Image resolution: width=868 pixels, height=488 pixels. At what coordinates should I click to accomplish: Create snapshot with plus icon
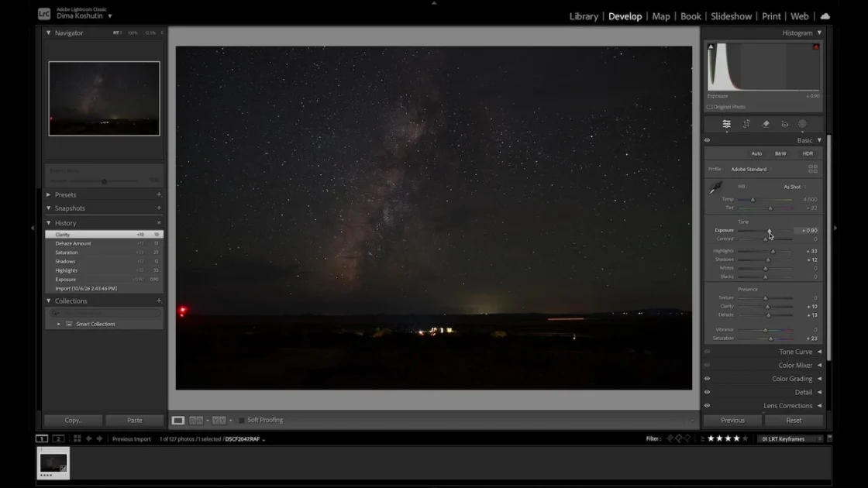point(159,208)
